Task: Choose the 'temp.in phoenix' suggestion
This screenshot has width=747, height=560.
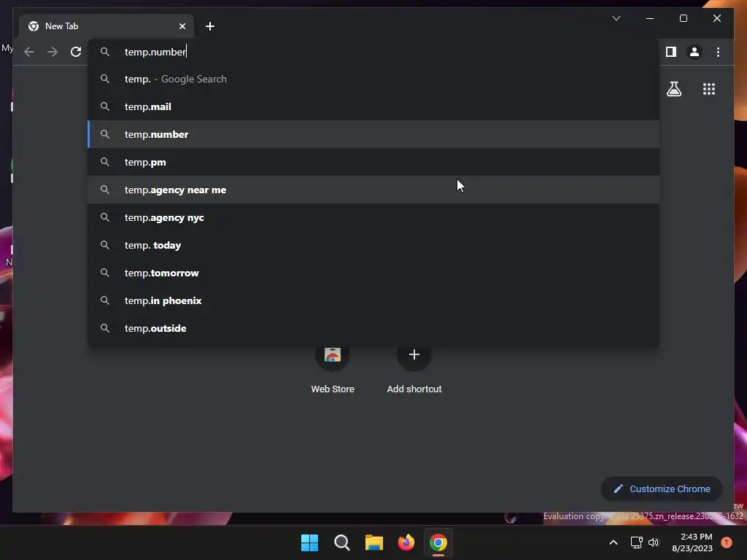Action: pyautogui.click(x=374, y=300)
